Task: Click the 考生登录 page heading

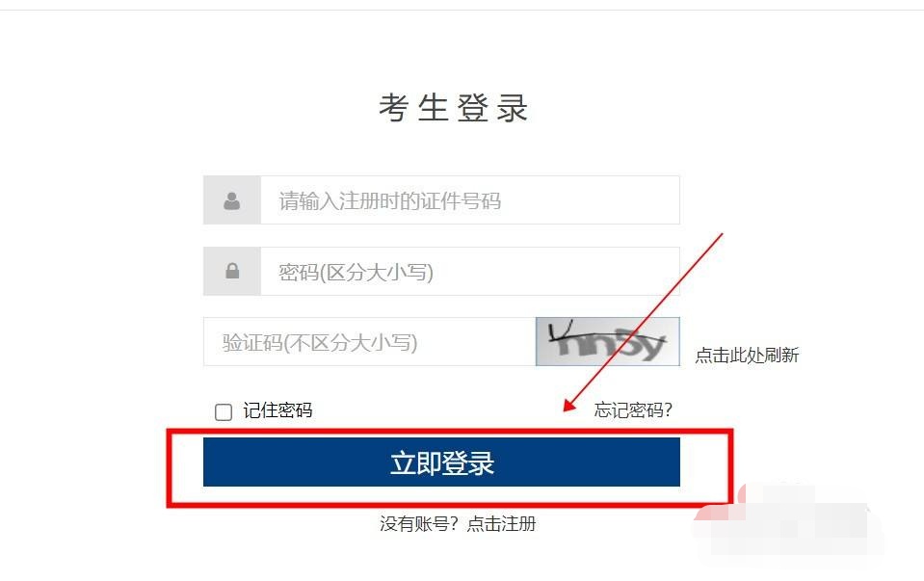Action: tap(453, 109)
